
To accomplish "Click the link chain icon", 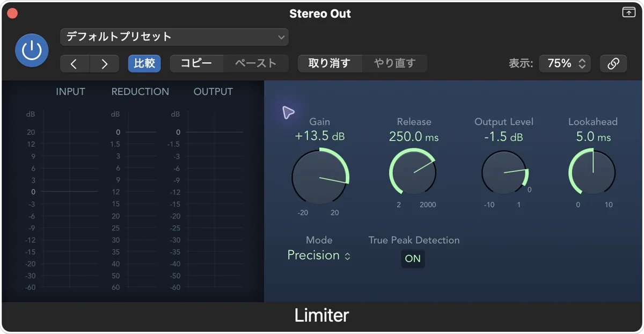I will point(613,63).
